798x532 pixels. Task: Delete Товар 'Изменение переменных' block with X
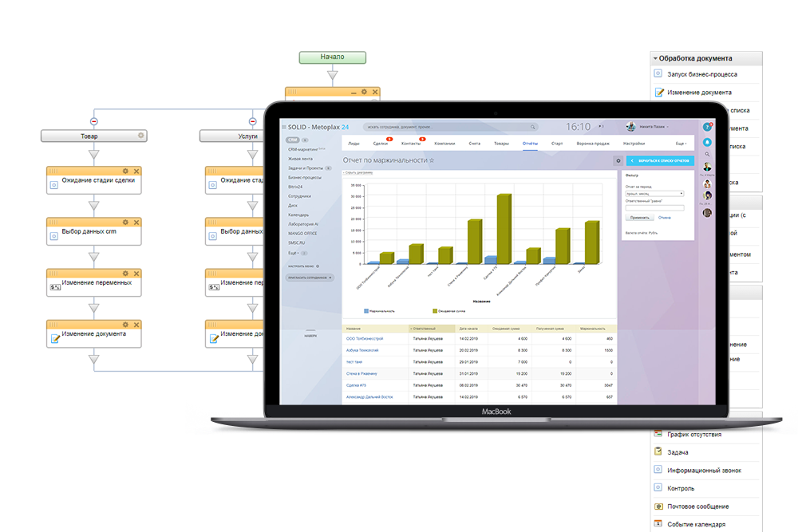(x=136, y=273)
